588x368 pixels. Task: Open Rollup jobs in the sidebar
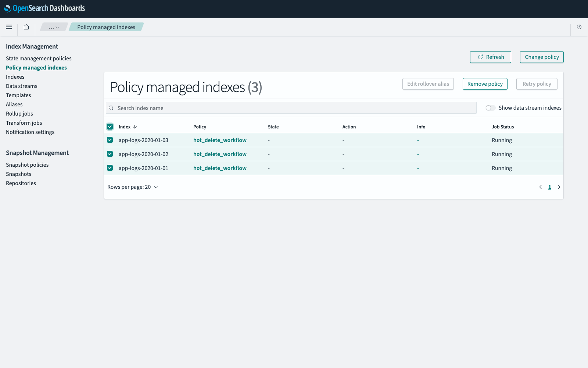tap(19, 114)
